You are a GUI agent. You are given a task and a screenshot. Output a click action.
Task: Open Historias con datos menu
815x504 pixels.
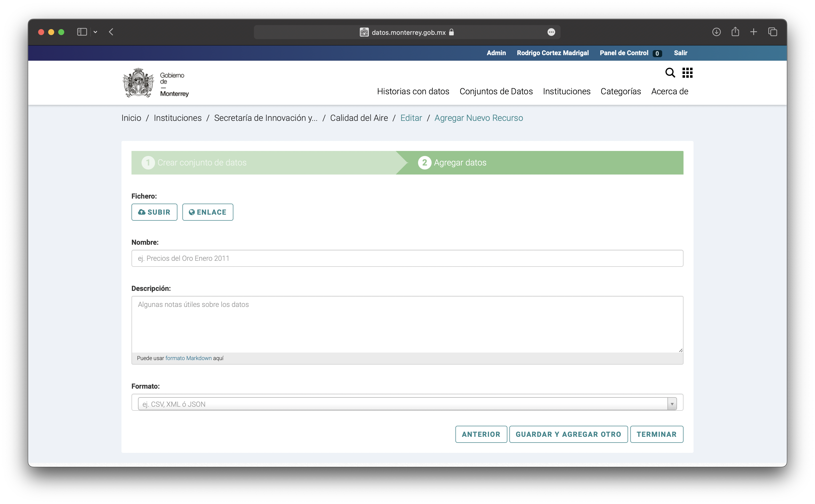[x=413, y=91]
